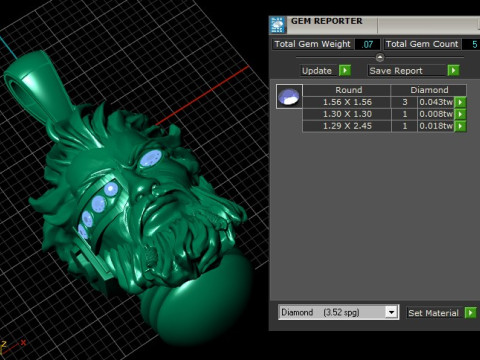This screenshot has width=480, height=360.
Task: Click the Update button
Action: (317, 71)
